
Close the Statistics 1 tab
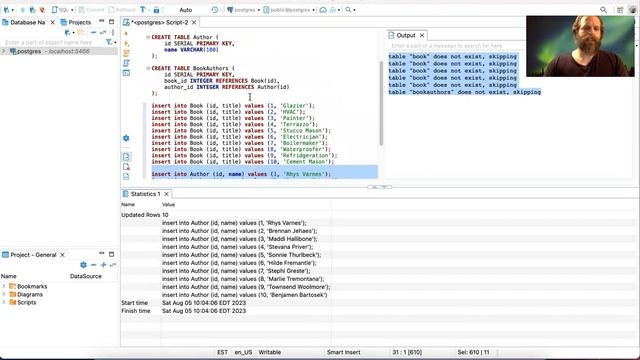click(166, 194)
